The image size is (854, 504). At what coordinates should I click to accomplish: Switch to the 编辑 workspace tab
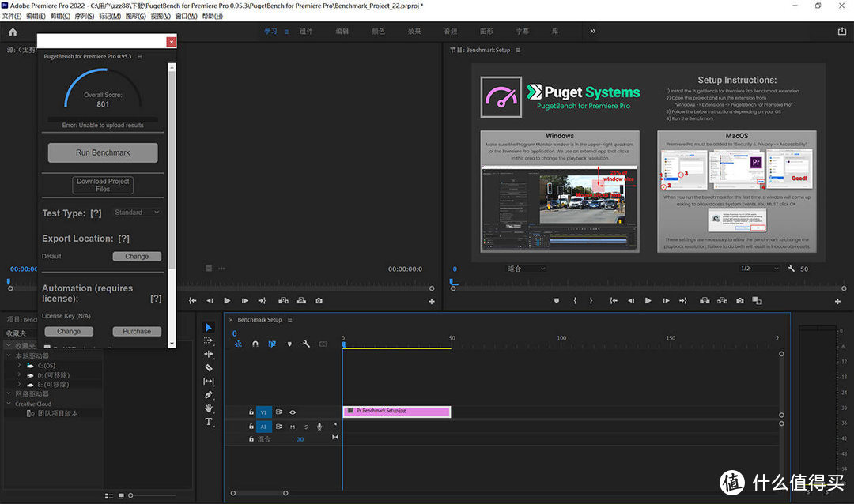tap(342, 32)
